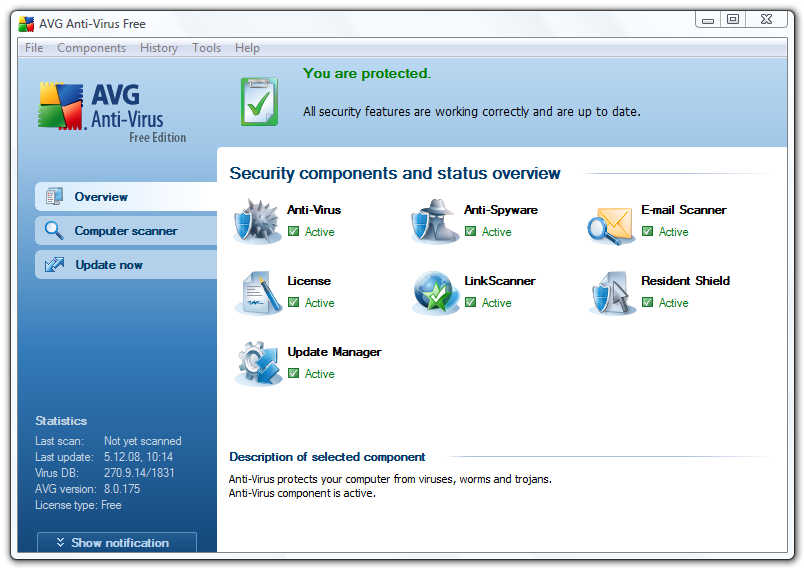Screen dimensions: 804x568
Task: Click the Virus DB value '270.9.14/1831'
Action: click(x=139, y=473)
